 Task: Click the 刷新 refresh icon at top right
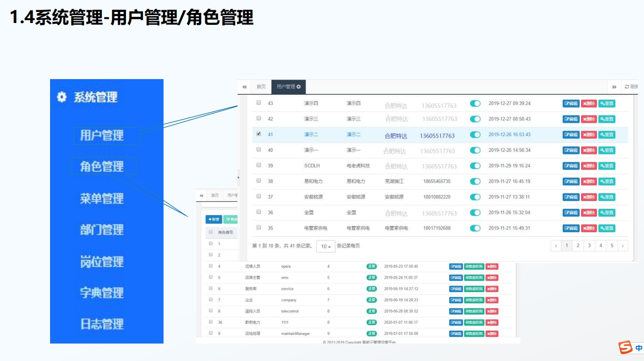[627, 87]
